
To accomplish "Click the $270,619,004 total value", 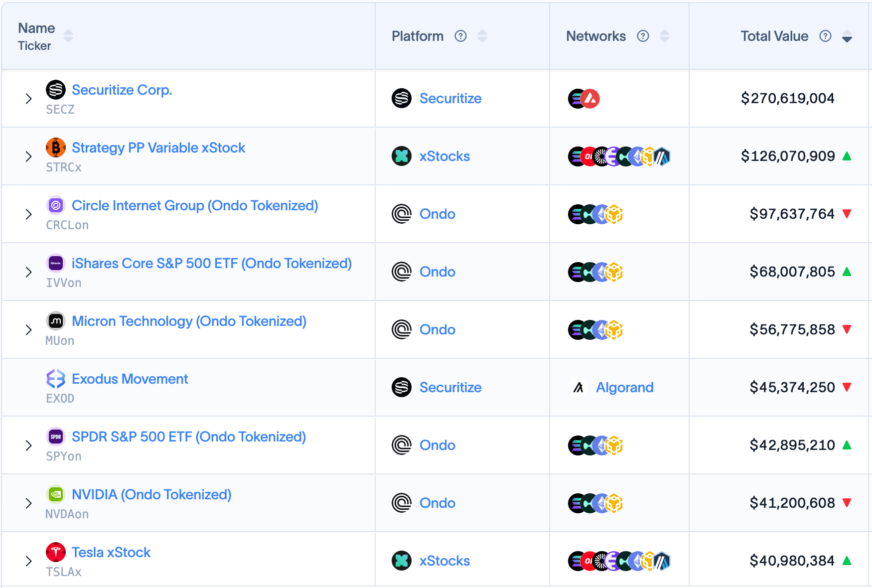I will click(x=788, y=98).
